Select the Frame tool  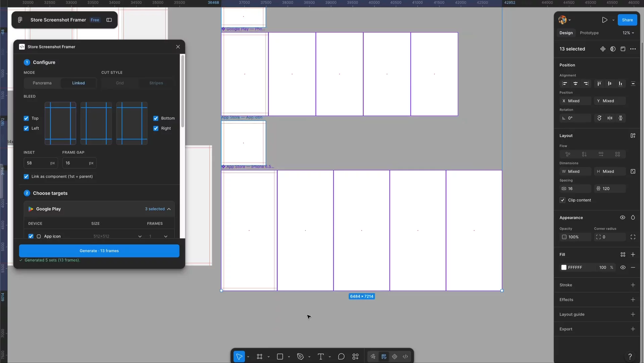coord(260,356)
